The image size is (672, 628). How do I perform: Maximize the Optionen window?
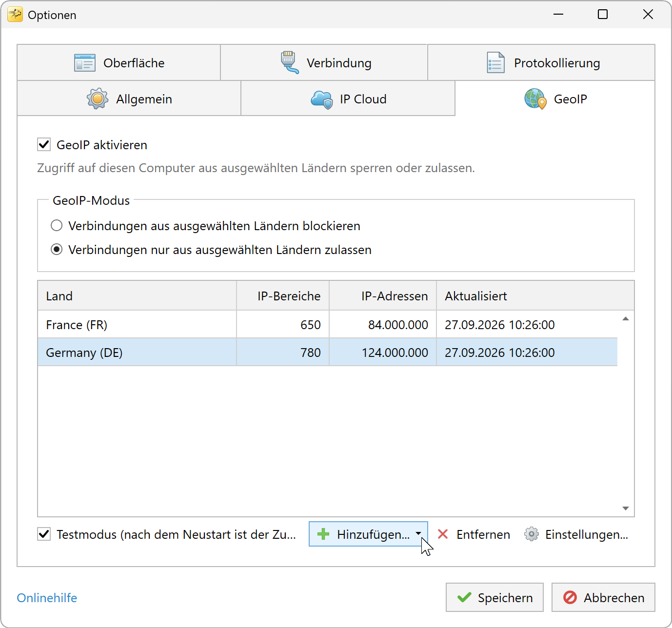tap(603, 15)
